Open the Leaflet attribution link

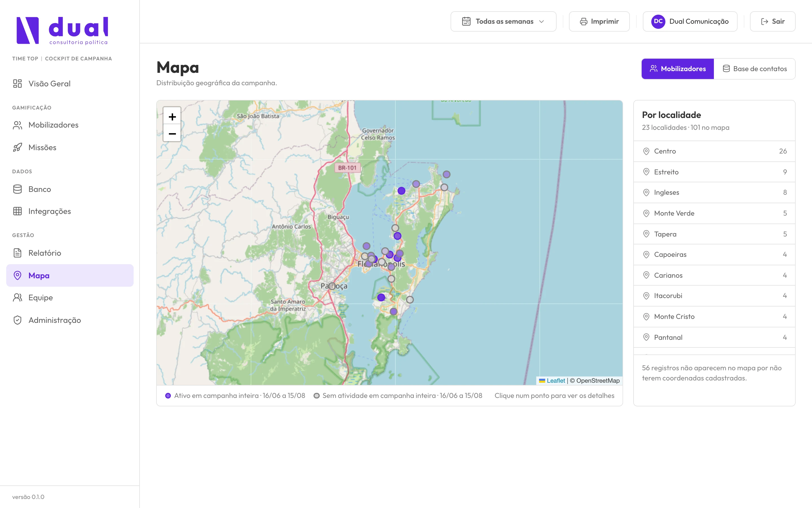pyautogui.click(x=556, y=381)
